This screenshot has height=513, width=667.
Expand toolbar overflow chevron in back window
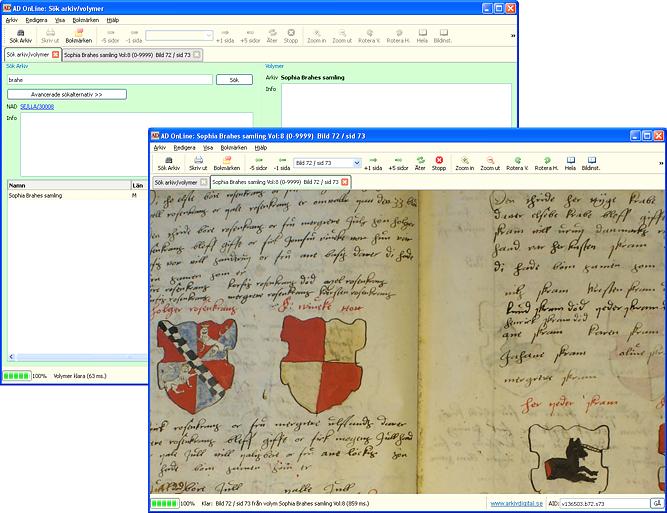pyautogui.click(x=513, y=36)
